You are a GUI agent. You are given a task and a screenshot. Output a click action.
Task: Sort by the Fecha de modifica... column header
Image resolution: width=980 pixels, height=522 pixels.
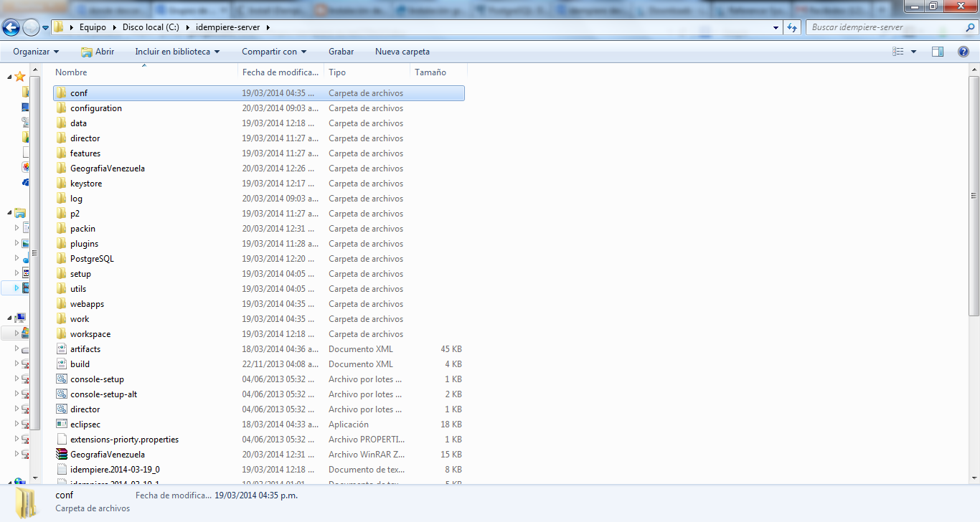click(x=281, y=72)
